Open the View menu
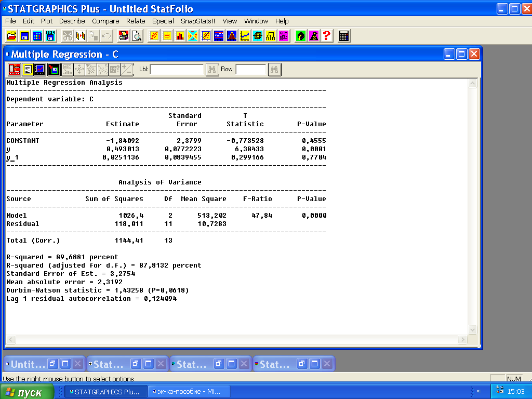 click(230, 21)
